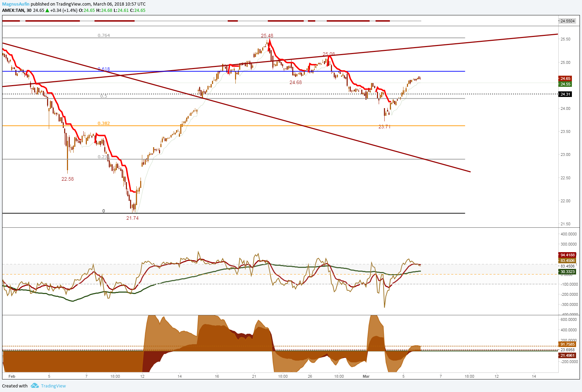Click the TradingView cloud logo icon
Image resolution: width=582 pixels, height=392 pixels.
[x=35, y=385]
